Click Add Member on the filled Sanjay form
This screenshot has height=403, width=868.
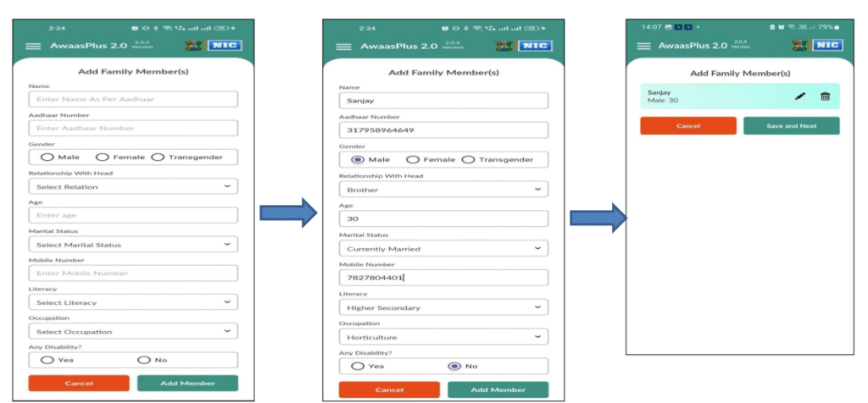click(498, 389)
